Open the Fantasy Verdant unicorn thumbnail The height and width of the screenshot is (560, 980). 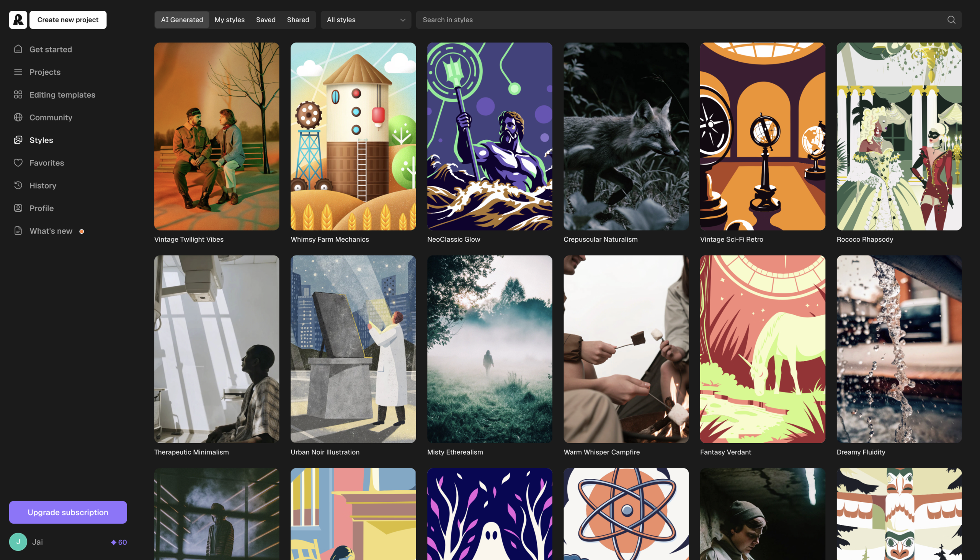click(763, 349)
